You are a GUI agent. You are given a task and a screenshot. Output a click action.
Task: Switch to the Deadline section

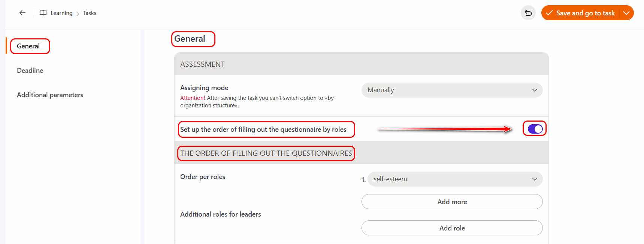pyautogui.click(x=30, y=71)
